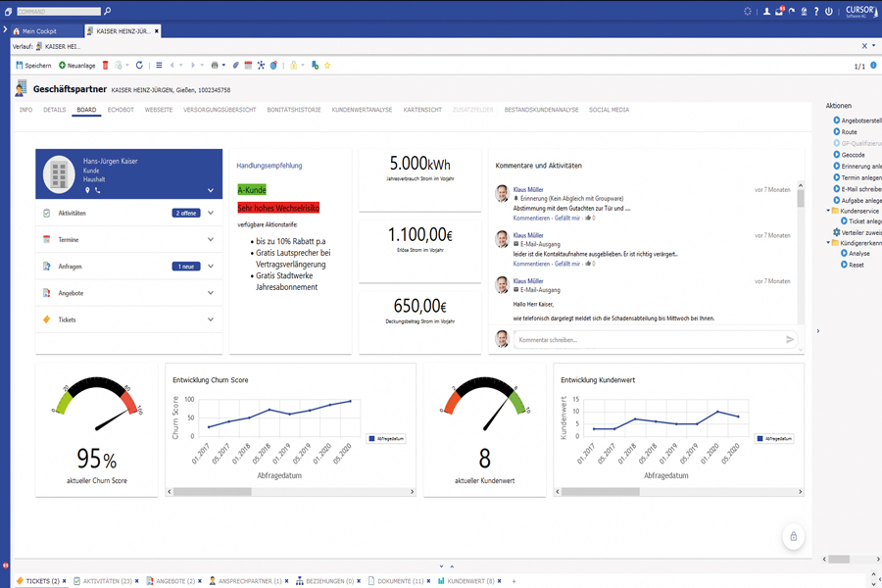882x588 pixels.
Task: Click the paperclip attachment icon
Action: (236, 66)
